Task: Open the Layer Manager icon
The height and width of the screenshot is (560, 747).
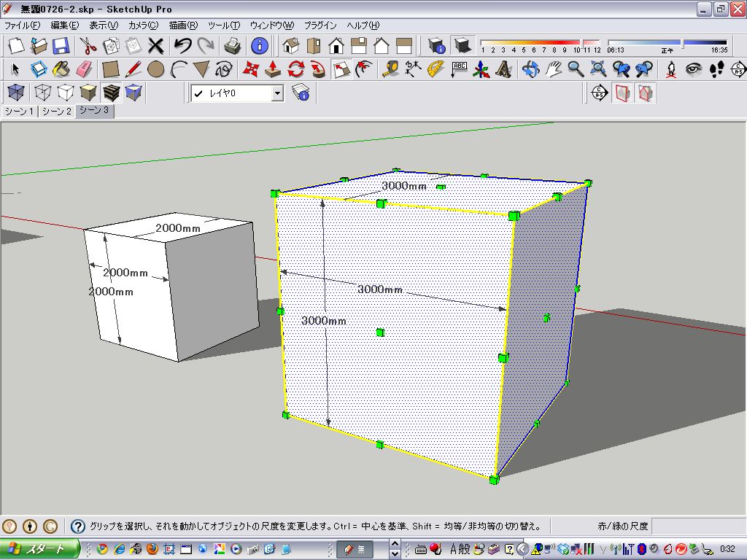Action: (301, 93)
